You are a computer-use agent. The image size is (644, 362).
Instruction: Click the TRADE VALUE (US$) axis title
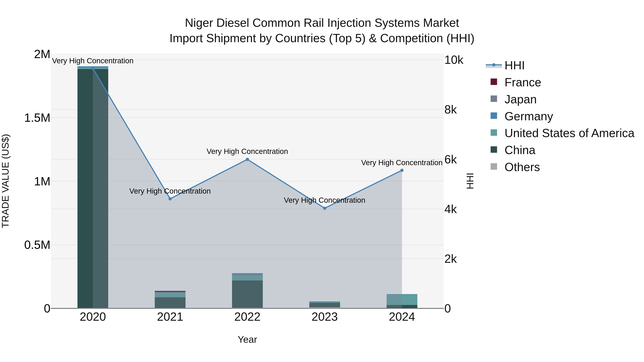(x=6, y=181)
